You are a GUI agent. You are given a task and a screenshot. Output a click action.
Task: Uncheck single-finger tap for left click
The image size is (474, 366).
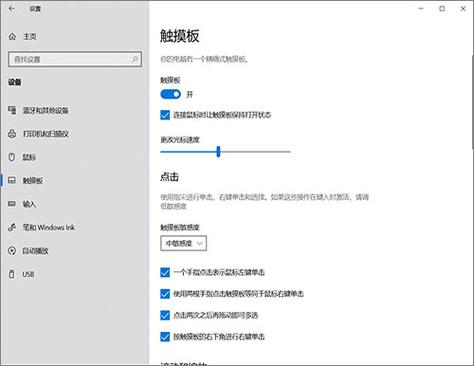(165, 272)
